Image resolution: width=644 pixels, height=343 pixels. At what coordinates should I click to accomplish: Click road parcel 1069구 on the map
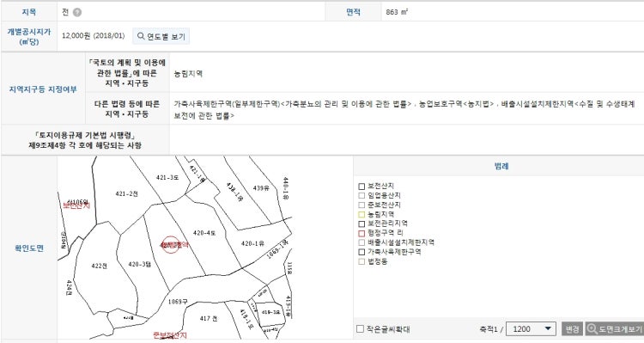click(x=178, y=302)
